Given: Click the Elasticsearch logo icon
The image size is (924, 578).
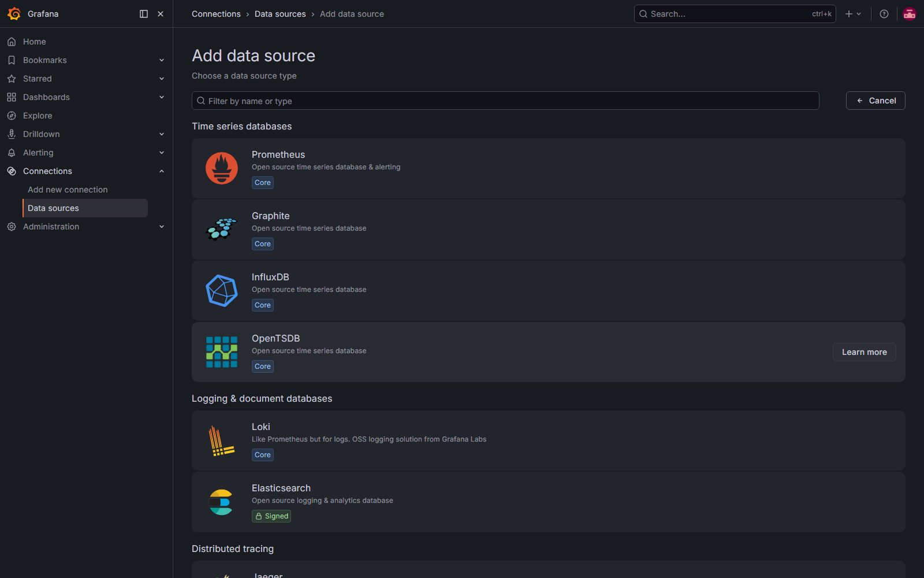Looking at the screenshot, I should pyautogui.click(x=222, y=502).
